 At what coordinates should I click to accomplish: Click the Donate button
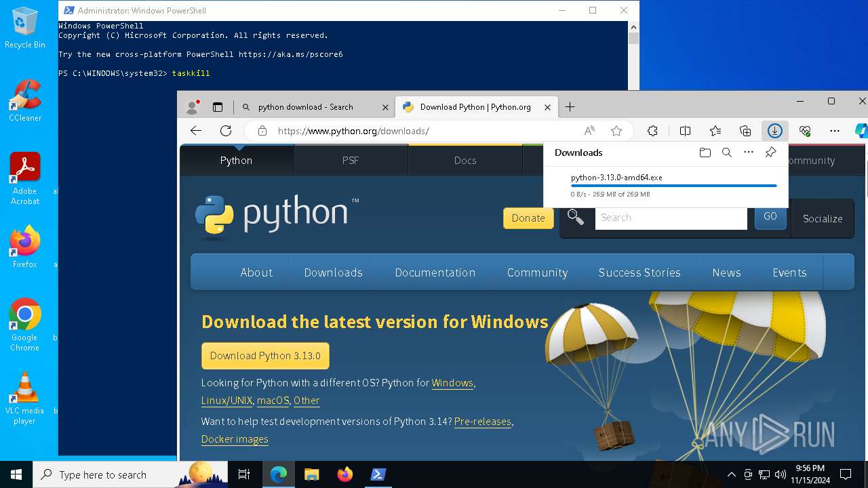click(528, 218)
